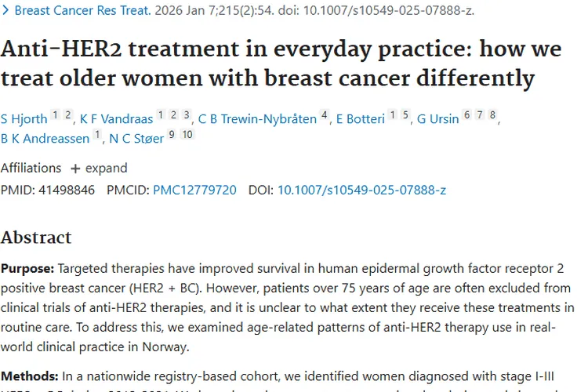Viewport: 588px width, 392px height.
Task: Follow the DOI 10.1007/s10549-025-07888-z link
Action: [361, 190]
